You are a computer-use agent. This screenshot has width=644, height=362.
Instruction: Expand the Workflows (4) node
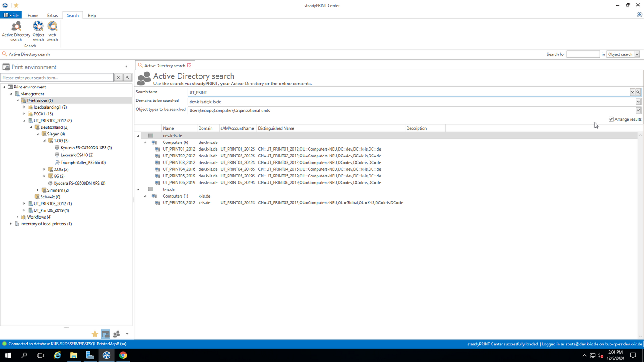(x=17, y=217)
